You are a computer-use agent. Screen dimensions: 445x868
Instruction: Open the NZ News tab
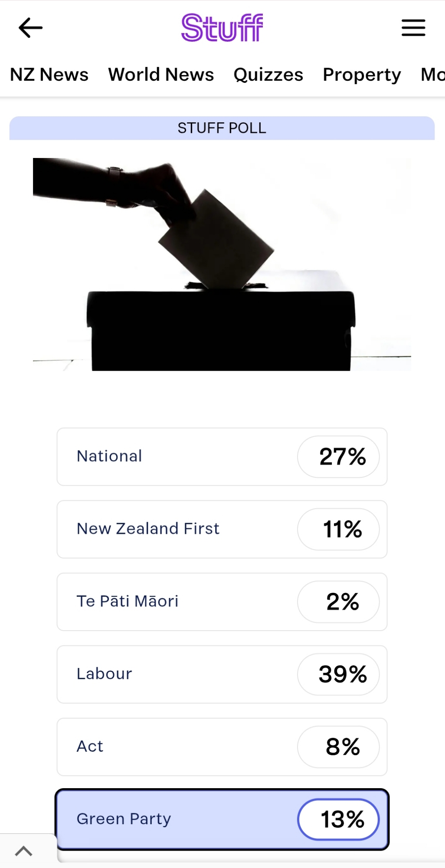[49, 75]
